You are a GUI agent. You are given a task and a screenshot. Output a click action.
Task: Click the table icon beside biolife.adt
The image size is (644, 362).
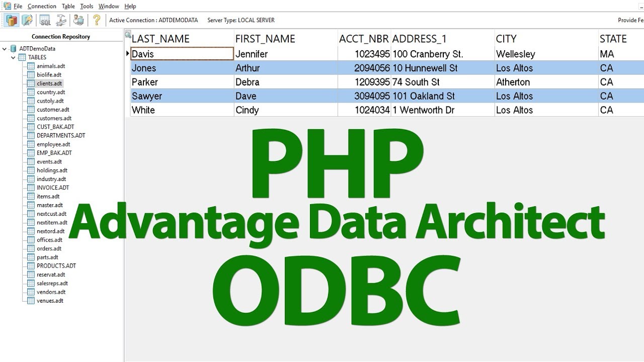coord(31,74)
